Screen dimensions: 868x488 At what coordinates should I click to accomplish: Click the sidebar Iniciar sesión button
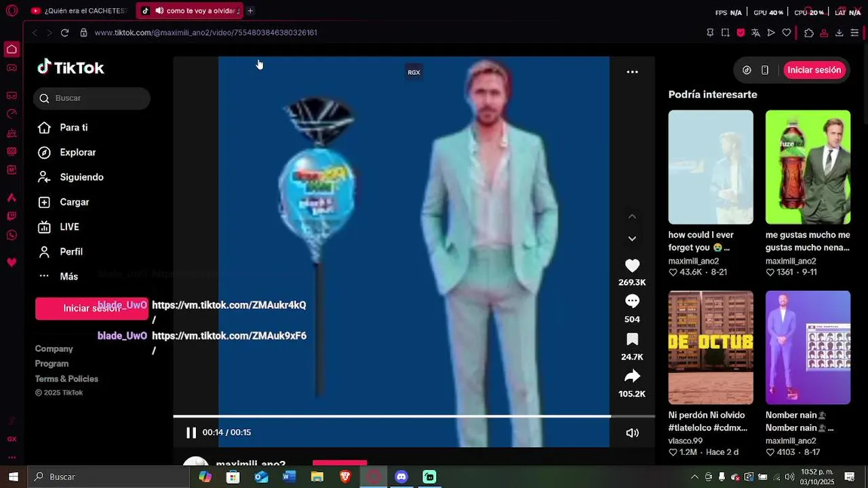[x=92, y=308]
